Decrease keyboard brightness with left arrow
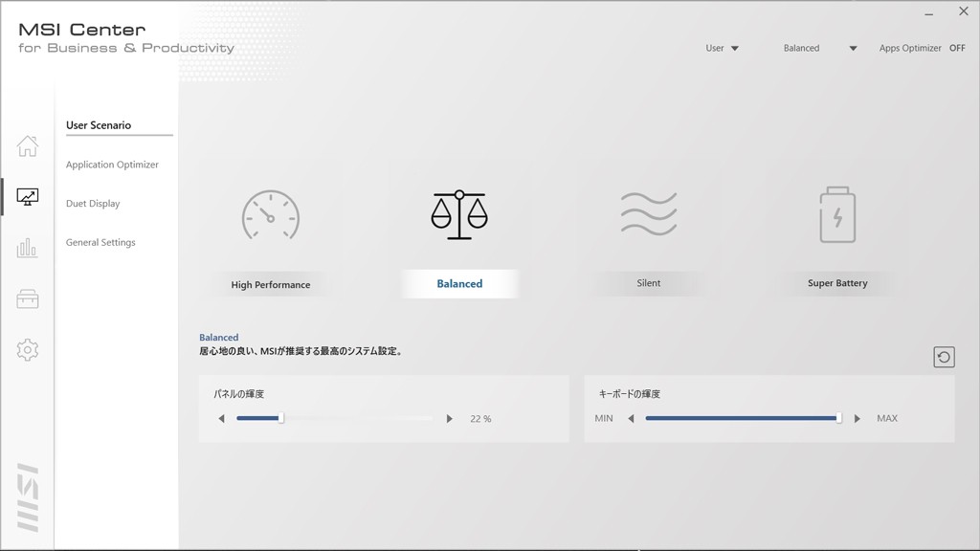This screenshot has height=551, width=980. click(x=632, y=419)
